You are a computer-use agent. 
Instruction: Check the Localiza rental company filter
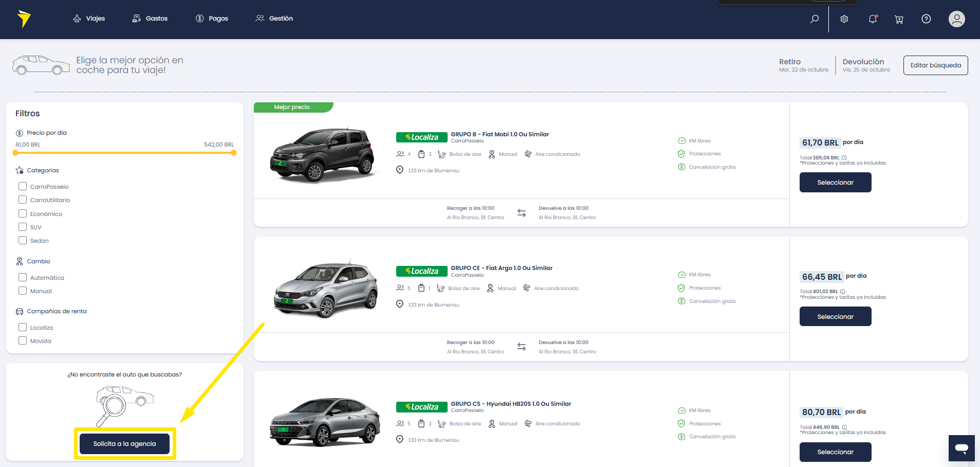[23, 327]
